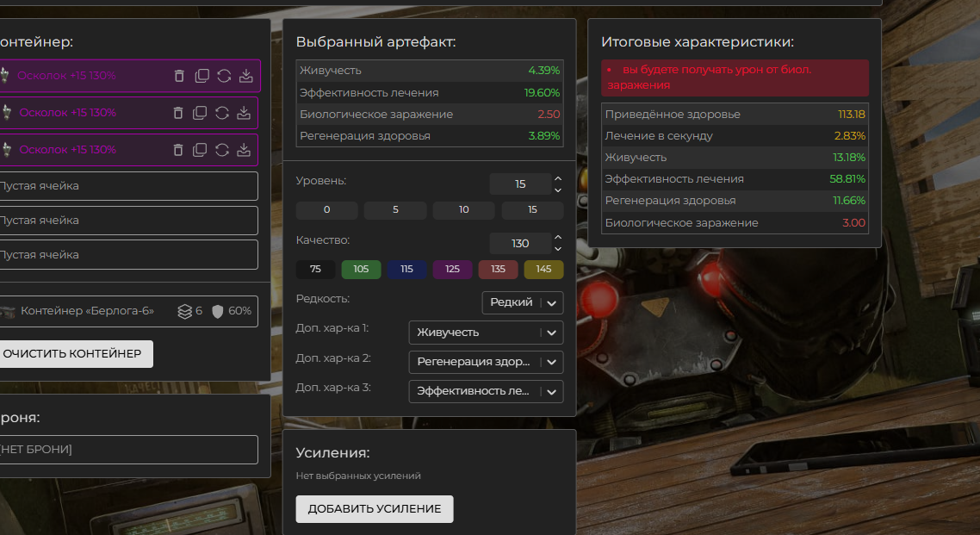Click the Биологическое заражение 2.50 row
The width and height of the screenshot is (980, 535).
[x=430, y=115]
